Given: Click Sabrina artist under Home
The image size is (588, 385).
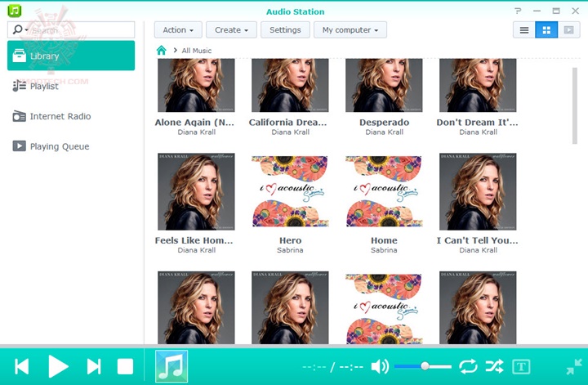Looking at the screenshot, I should [384, 250].
